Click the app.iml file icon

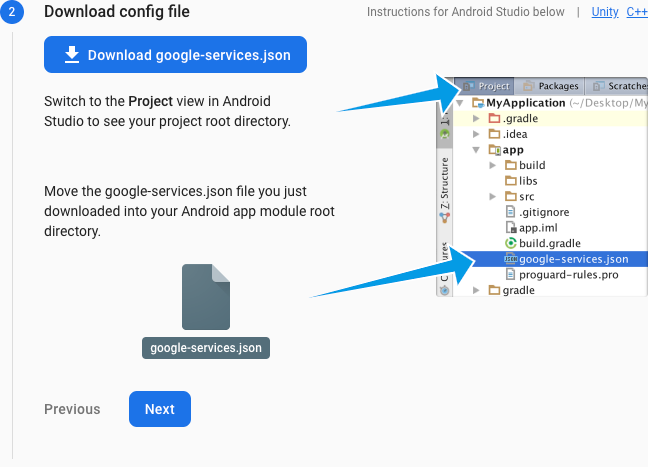[510, 228]
